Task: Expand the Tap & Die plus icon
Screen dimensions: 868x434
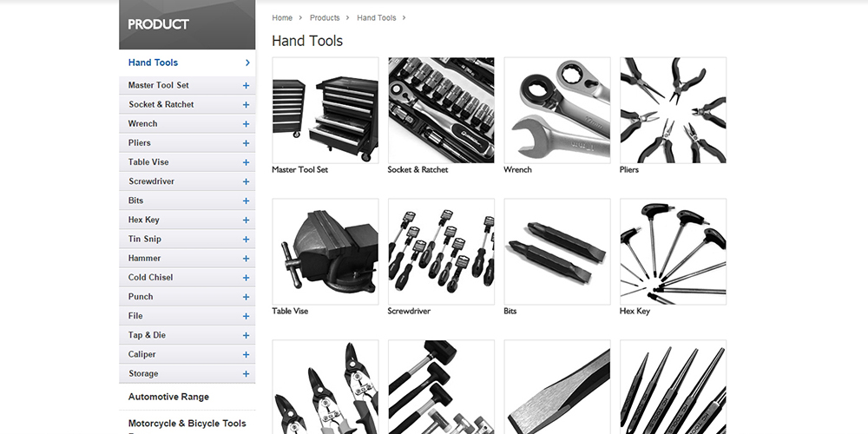Action: 246,335
